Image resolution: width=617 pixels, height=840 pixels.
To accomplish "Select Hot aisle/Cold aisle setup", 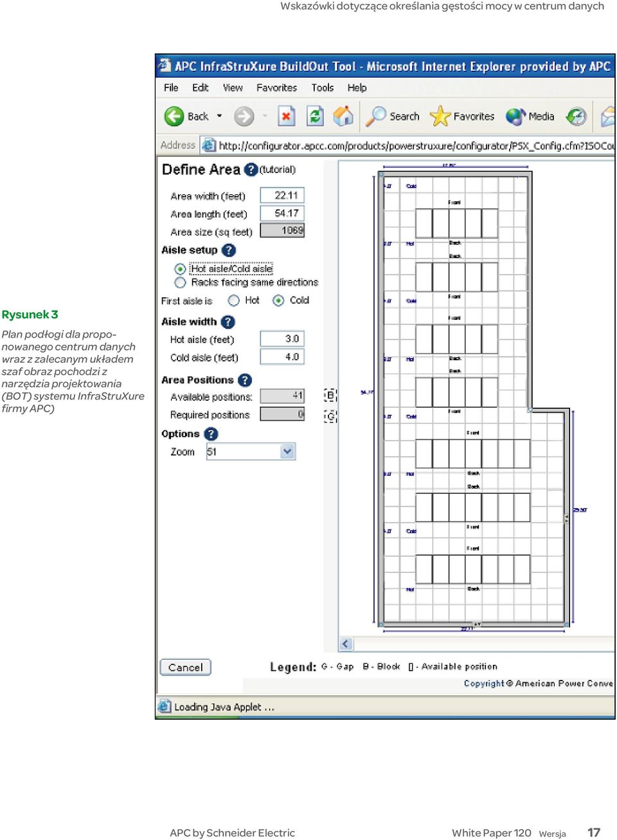I will [180, 269].
